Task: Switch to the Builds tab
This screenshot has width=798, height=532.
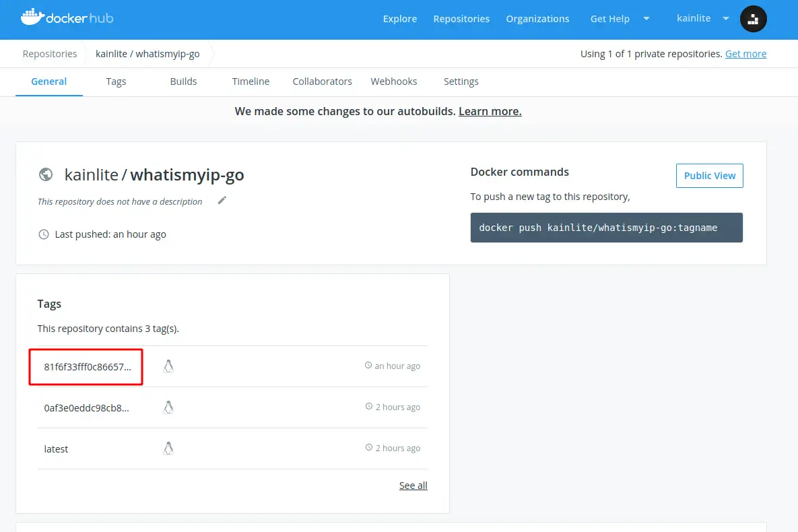Action: tap(183, 81)
